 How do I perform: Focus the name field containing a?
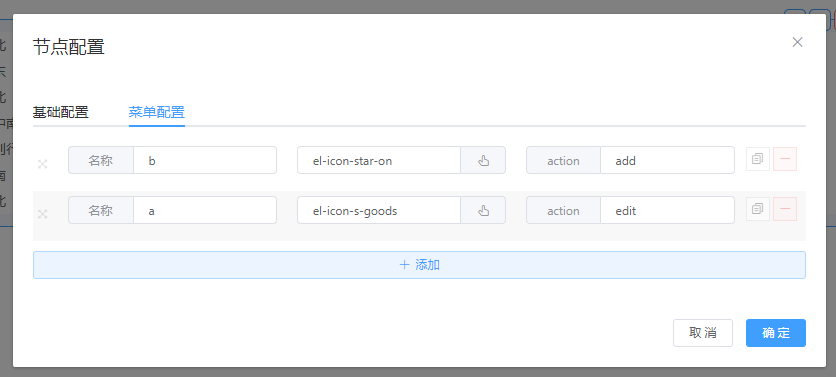tap(205, 210)
